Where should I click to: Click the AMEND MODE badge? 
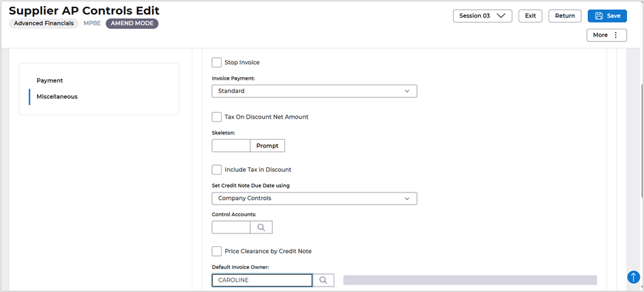pos(132,23)
